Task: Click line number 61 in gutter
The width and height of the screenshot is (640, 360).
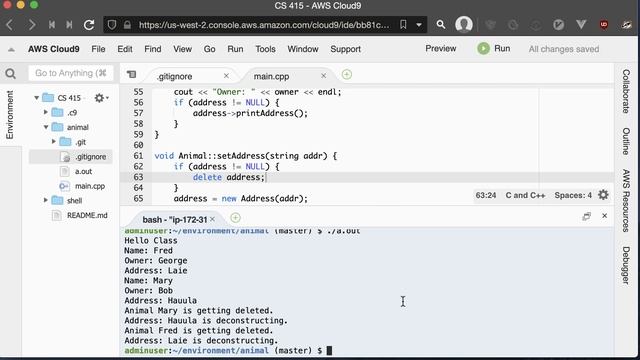Action: (138, 156)
